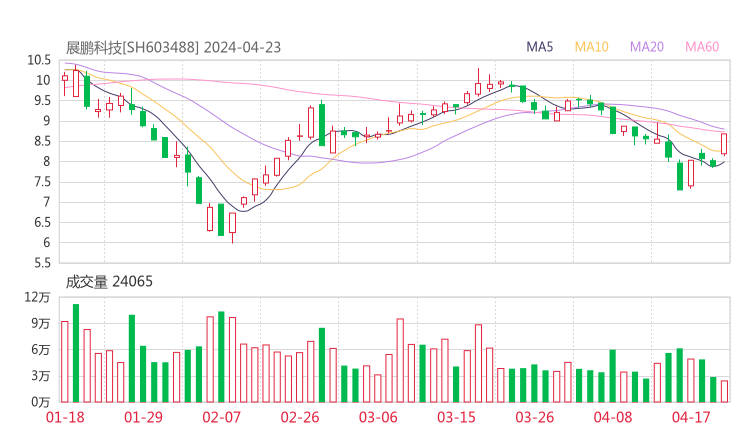Click the 12万 volume axis label
The width and height of the screenshot is (740, 440).
click(37, 297)
